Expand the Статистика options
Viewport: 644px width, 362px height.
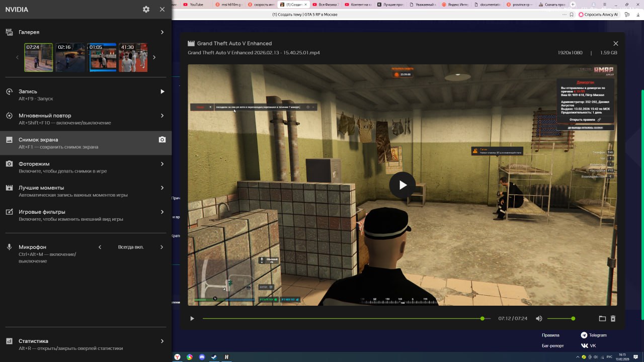pyautogui.click(x=162, y=341)
